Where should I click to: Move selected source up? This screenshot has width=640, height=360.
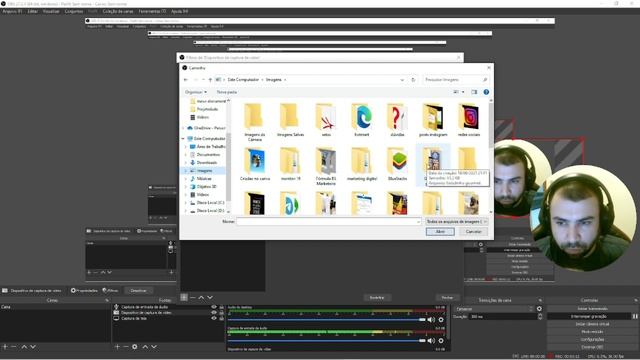point(145,347)
